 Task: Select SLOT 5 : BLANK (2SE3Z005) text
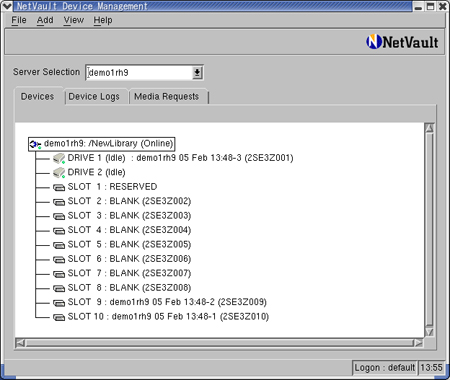point(129,244)
